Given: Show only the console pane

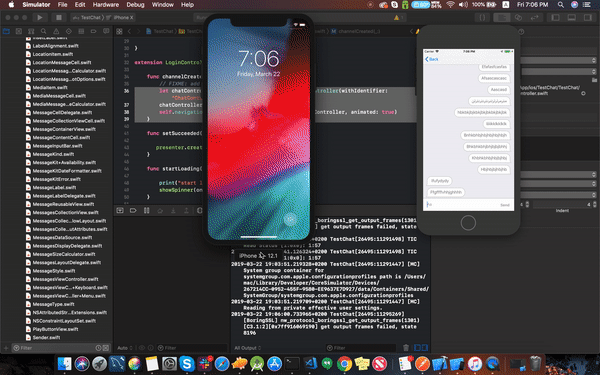Looking at the screenshot, I should click(x=424, y=348).
